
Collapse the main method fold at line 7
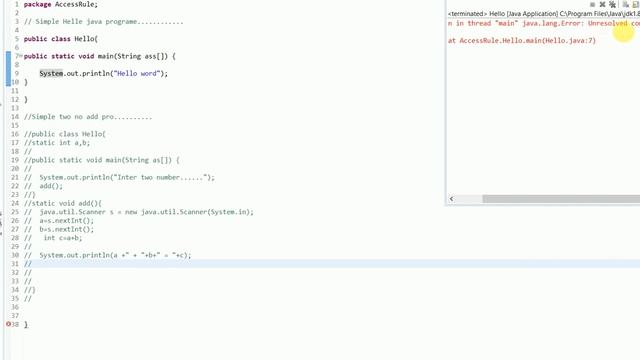coord(21,56)
